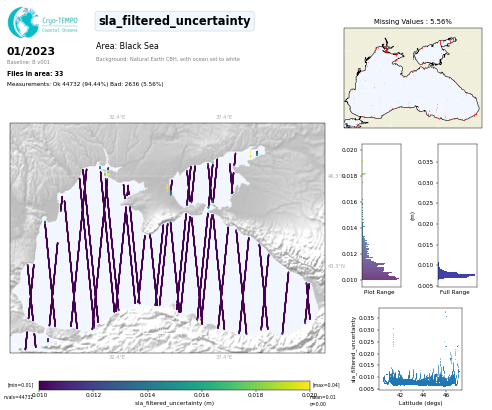Click the Files in area: 33 text
Screen dimensions: 492x410
[35, 73]
